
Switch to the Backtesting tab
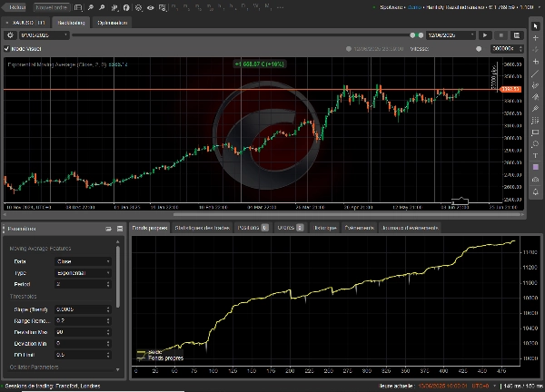click(71, 23)
